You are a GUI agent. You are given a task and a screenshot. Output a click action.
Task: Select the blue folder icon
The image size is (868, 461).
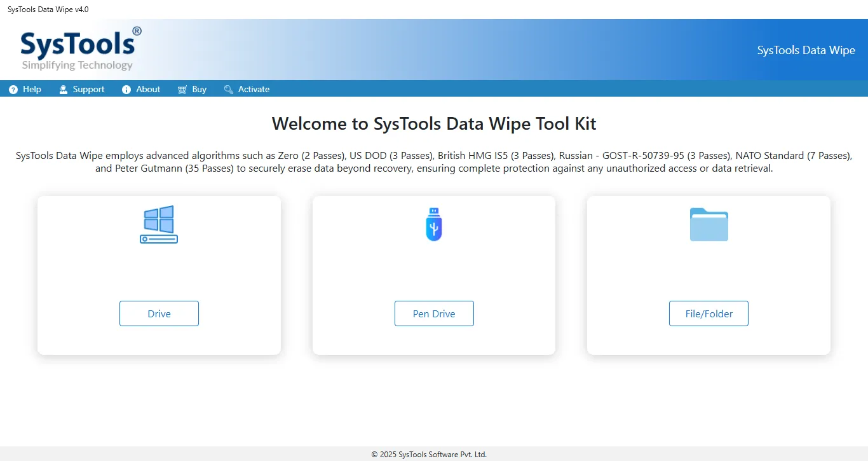click(709, 224)
